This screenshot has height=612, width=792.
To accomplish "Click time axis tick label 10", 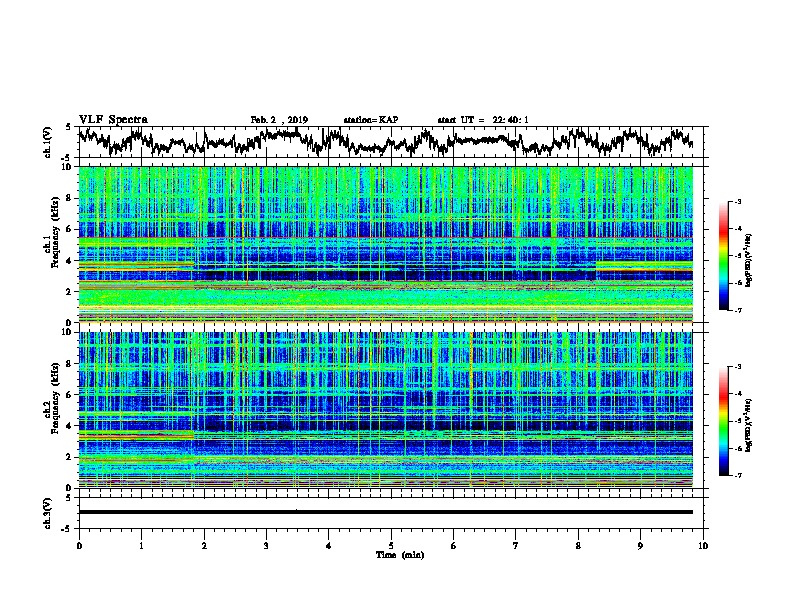I will (x=703, y=546).
